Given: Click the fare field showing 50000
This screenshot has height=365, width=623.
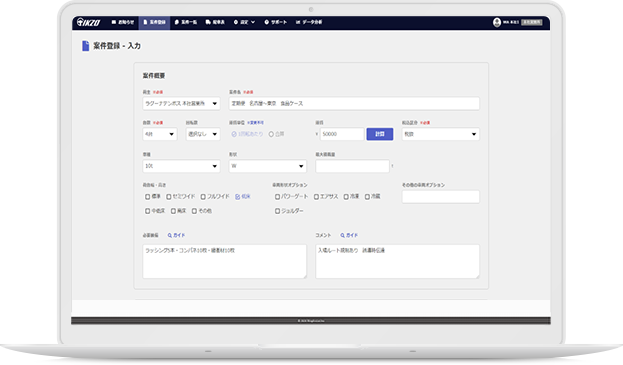Looking at the screenshot, I should click(x=342, y=134).
